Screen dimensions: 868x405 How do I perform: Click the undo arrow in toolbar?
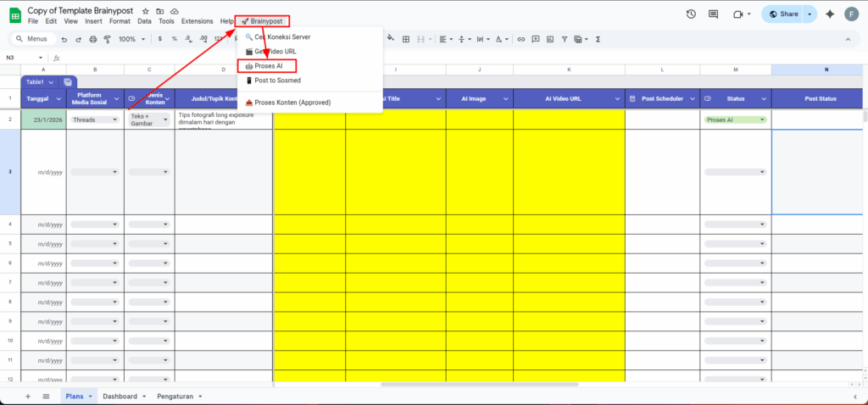point(64,39)
